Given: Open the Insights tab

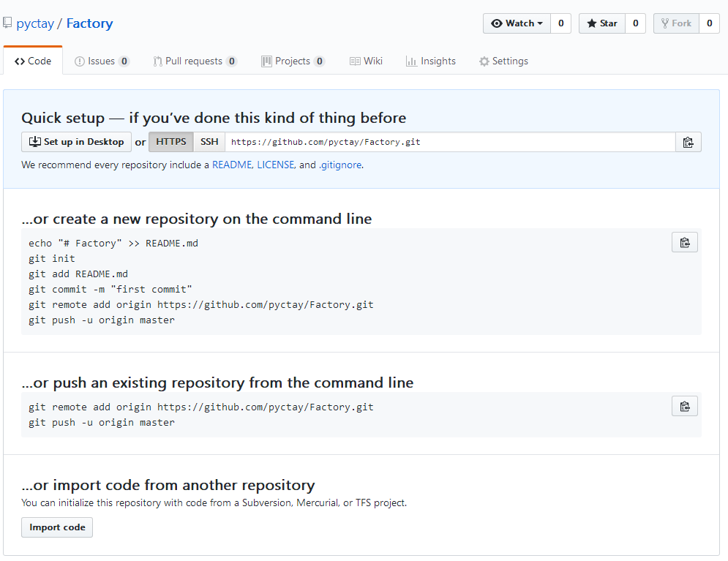Looking at the screenshot, I should pyautogui.click(x=431, y=61).
